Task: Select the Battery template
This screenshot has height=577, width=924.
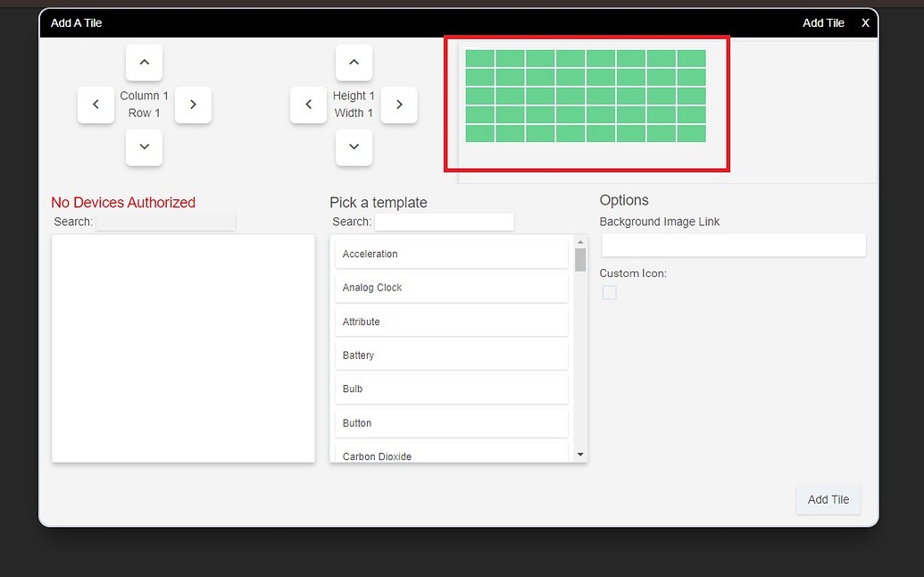Action: 451,355
